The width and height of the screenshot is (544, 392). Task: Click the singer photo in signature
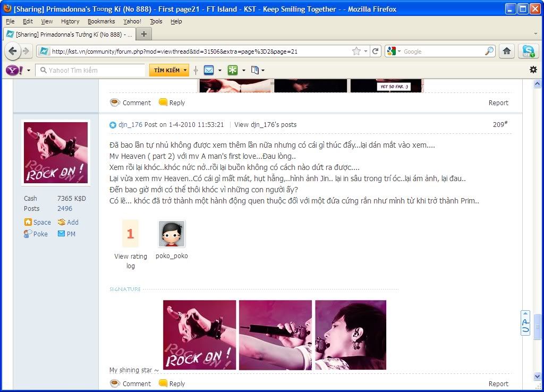(x=351, y=335)
